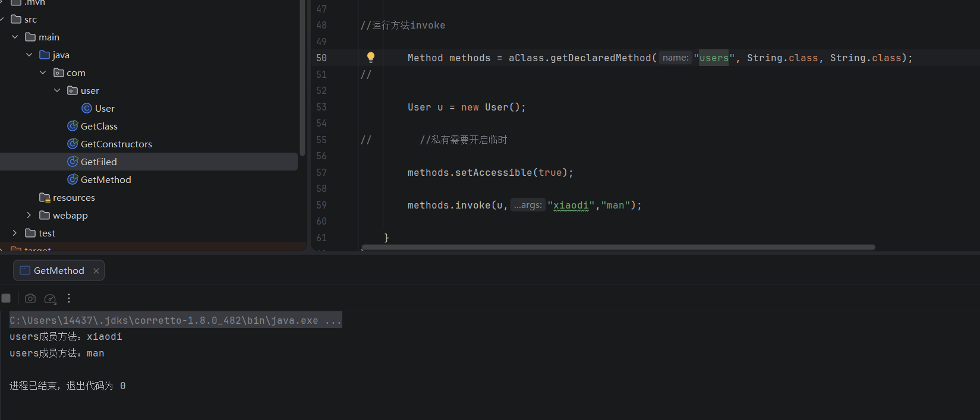Click the 进程已结束 exit code line
This screenshot has width=980, height=420.
[x=67, y=386]
